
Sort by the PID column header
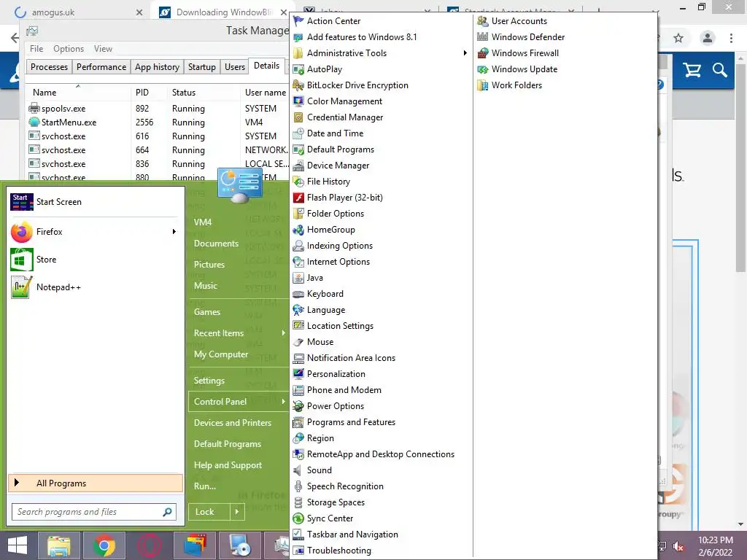pos(142,93)
